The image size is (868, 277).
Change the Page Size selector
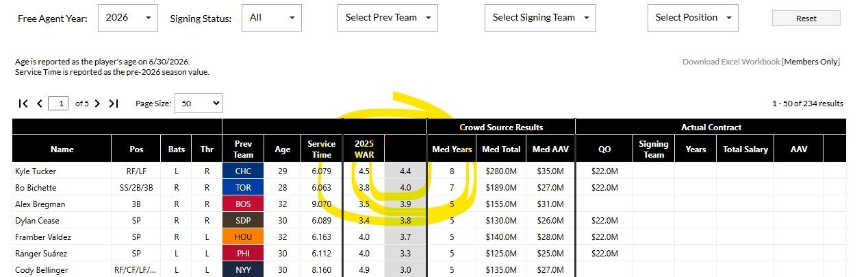pos(199,104)
